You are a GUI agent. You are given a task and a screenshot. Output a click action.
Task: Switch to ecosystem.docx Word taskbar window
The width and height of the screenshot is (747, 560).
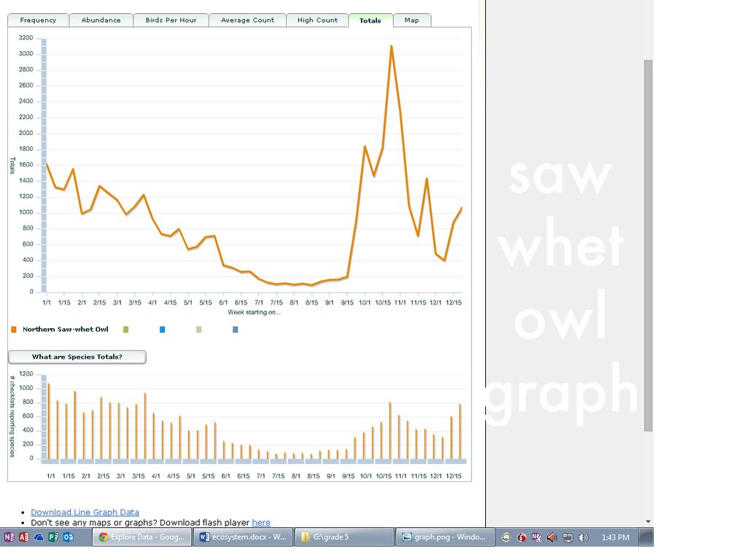point(241,537)
